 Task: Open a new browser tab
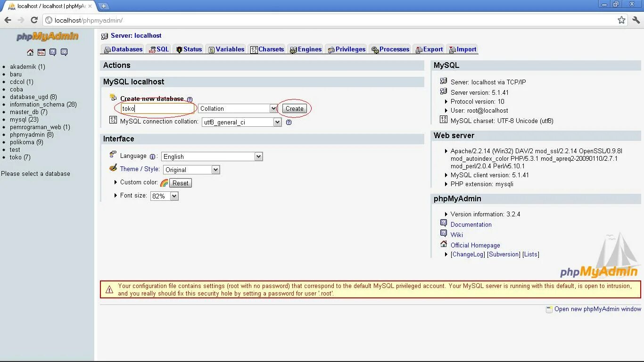pos(104,6)
